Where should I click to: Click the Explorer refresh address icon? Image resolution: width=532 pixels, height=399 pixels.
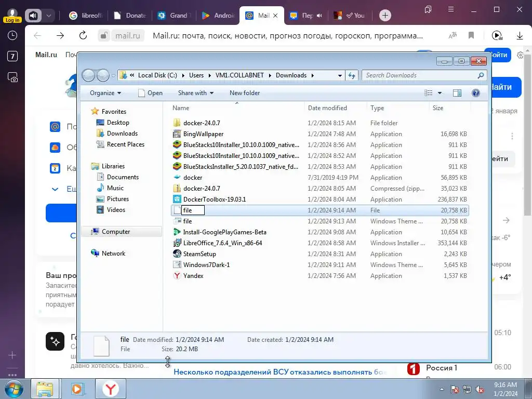pos(352,75)
